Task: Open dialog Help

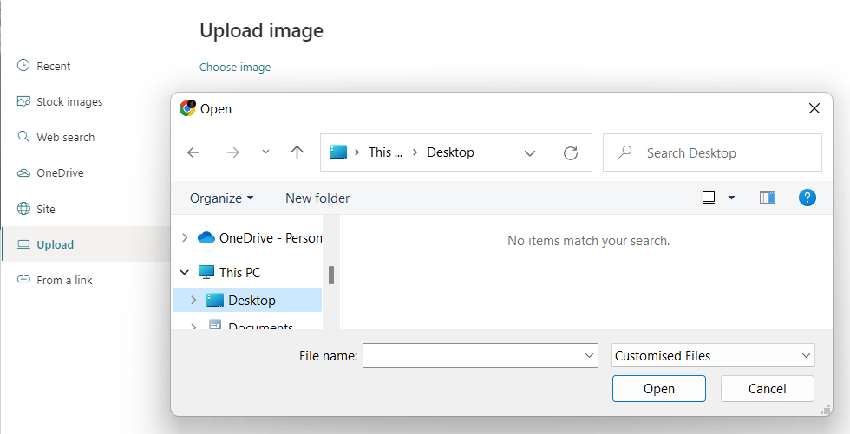Action: point(807,197)
